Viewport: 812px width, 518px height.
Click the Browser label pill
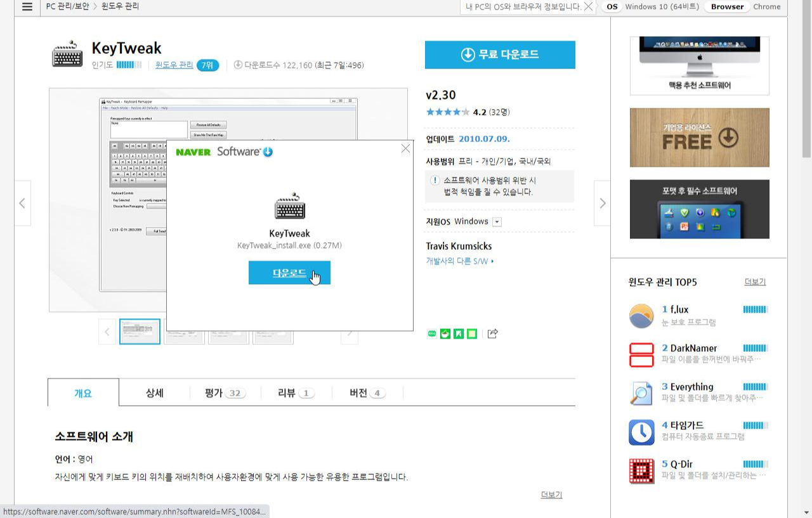tap(727, 6)
